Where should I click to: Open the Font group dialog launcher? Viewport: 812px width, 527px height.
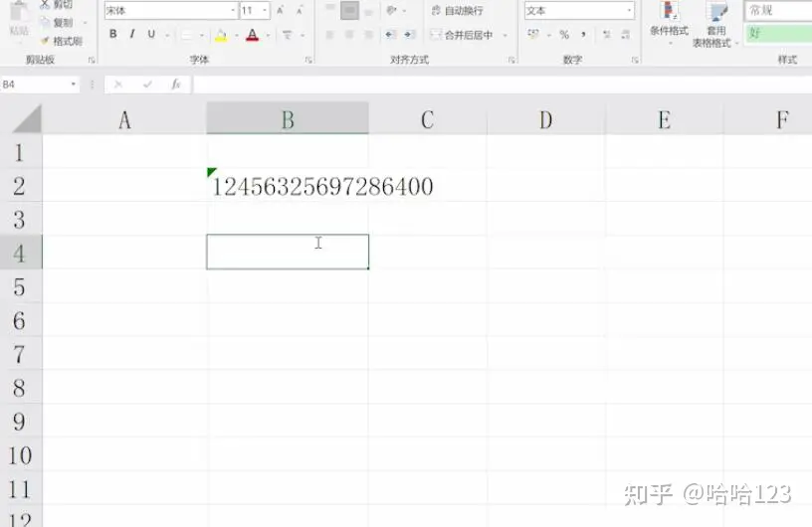tap(308, 60)
